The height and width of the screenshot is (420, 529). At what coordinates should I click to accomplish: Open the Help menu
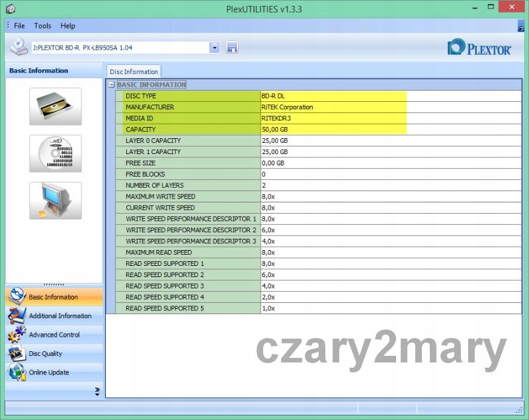67,26
